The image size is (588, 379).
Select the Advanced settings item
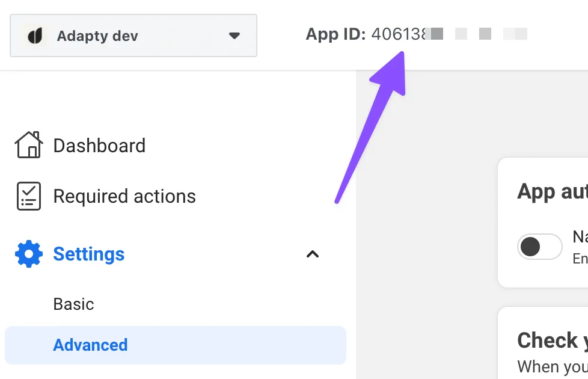pos(90,345)
